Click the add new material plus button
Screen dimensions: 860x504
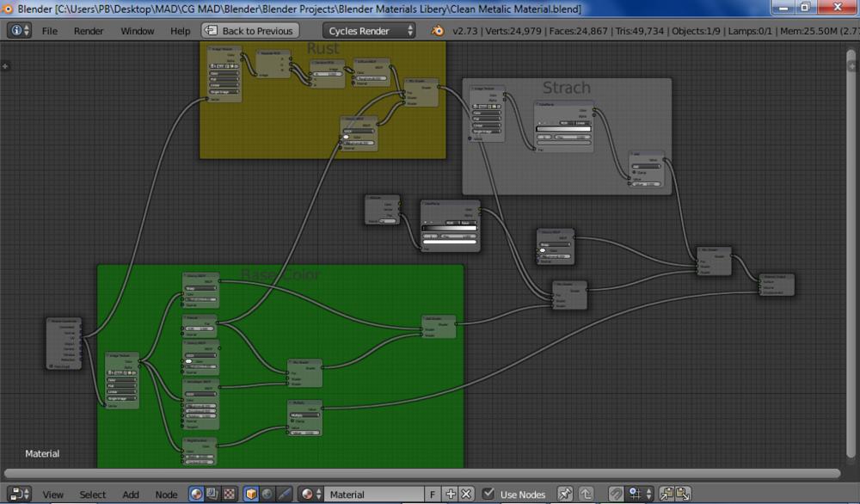point(451,495)
